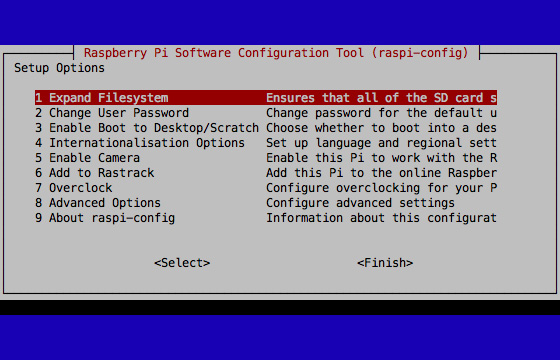Screen dimensions: 560x360
Task: Click 'Add this Pi to the online' description
Action: (354, 173)
